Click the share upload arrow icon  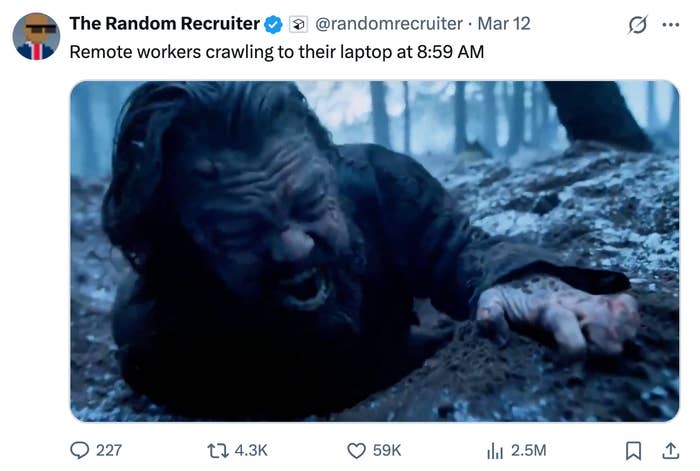tap(669, 450)
